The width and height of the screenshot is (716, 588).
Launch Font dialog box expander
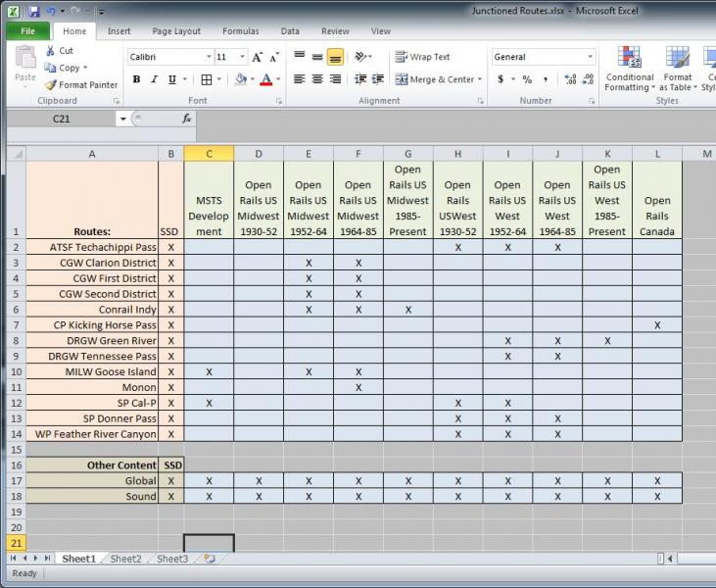(x=278, y=101)
